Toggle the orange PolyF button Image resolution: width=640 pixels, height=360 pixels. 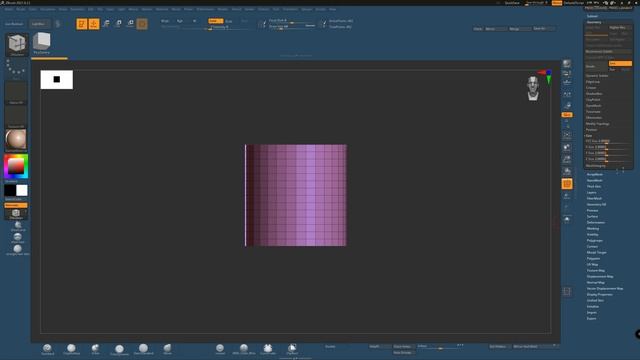[x=567, y=184]
